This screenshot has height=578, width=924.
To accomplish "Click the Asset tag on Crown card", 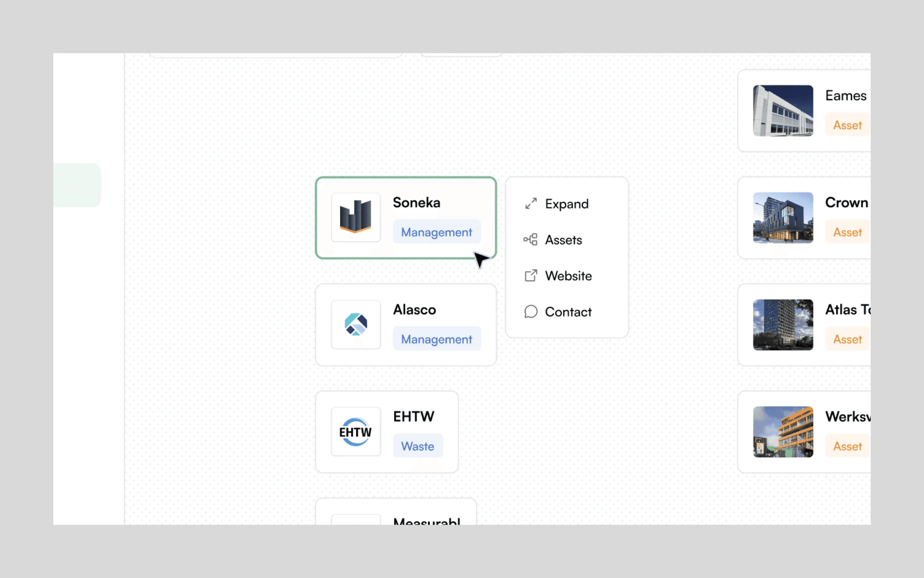I will click(847, 232).
